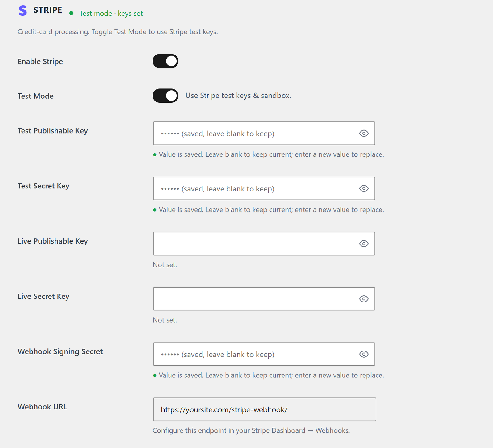Click the Test Publishable Key label

point(53,131)
